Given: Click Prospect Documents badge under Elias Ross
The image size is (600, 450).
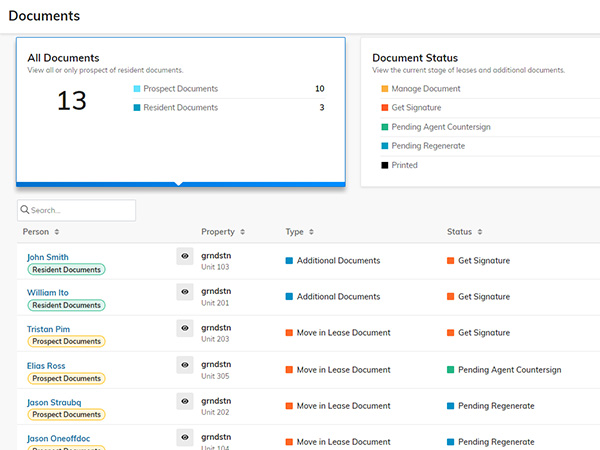Looking at the screenshot, I should 66,378.
